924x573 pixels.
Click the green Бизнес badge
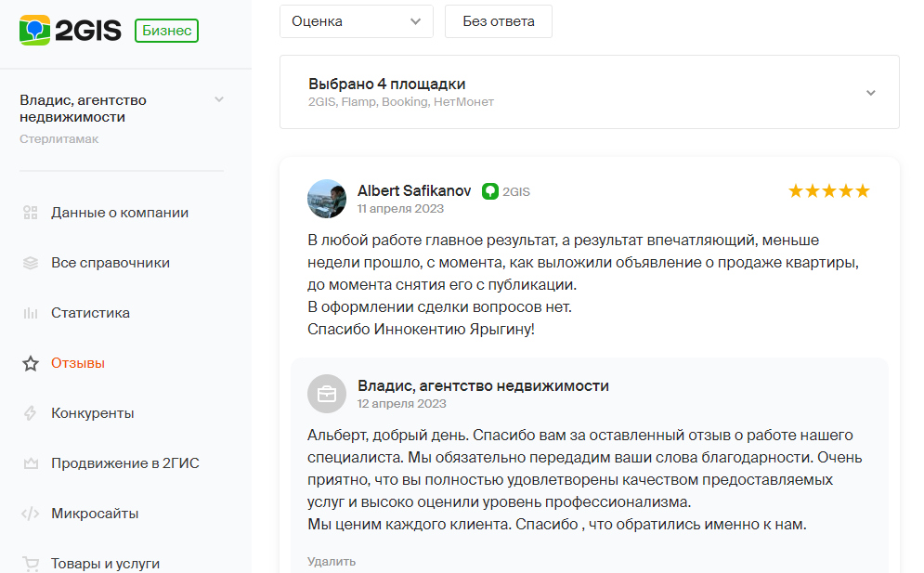(167, 31)
